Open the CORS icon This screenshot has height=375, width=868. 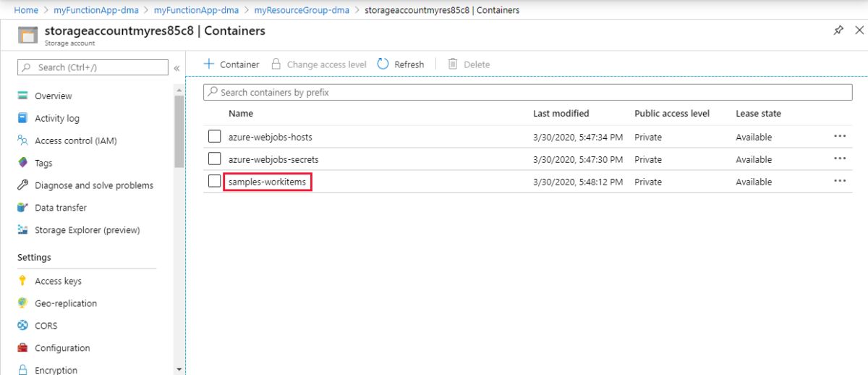pos(22,326)
